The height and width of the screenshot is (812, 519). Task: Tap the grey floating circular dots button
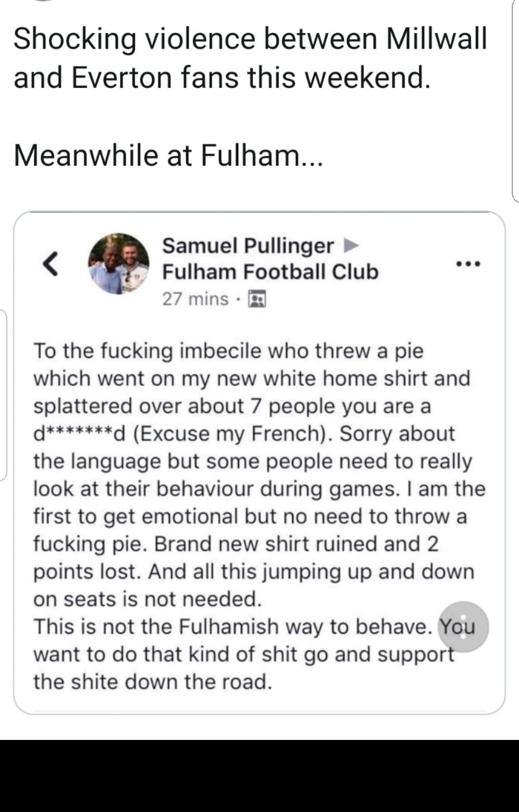463,627
